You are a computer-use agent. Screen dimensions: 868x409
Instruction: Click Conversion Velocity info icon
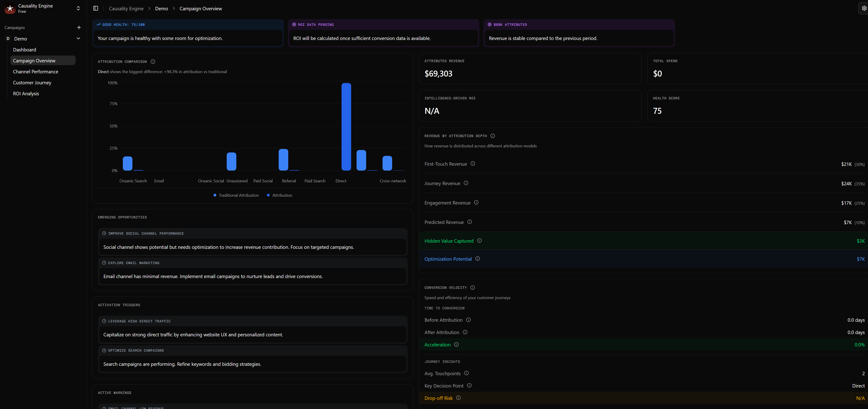tap(472, 288)
